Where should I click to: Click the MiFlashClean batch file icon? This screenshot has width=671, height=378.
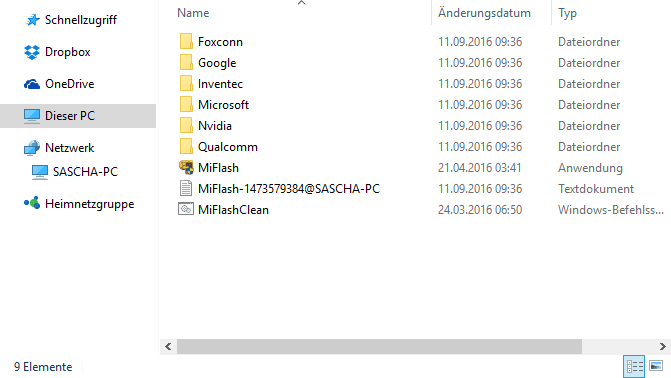coord(186,209)
